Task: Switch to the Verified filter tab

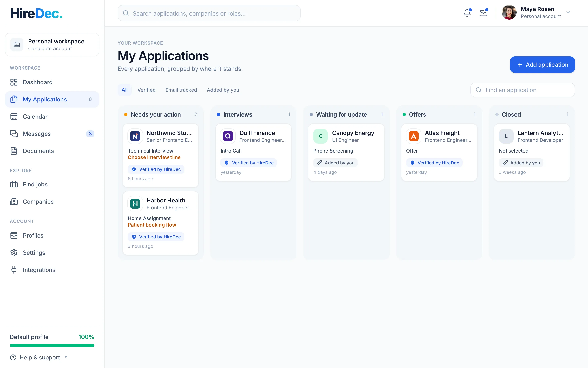Action: click(x=147, y=90)
